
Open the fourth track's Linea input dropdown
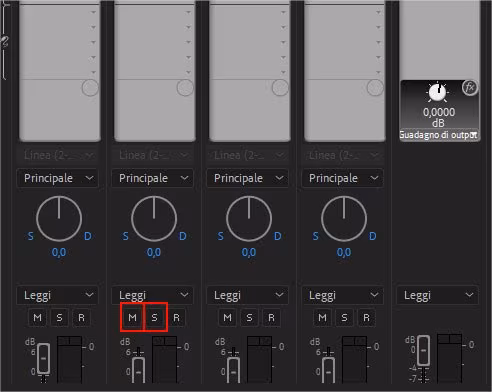(343, 155)
